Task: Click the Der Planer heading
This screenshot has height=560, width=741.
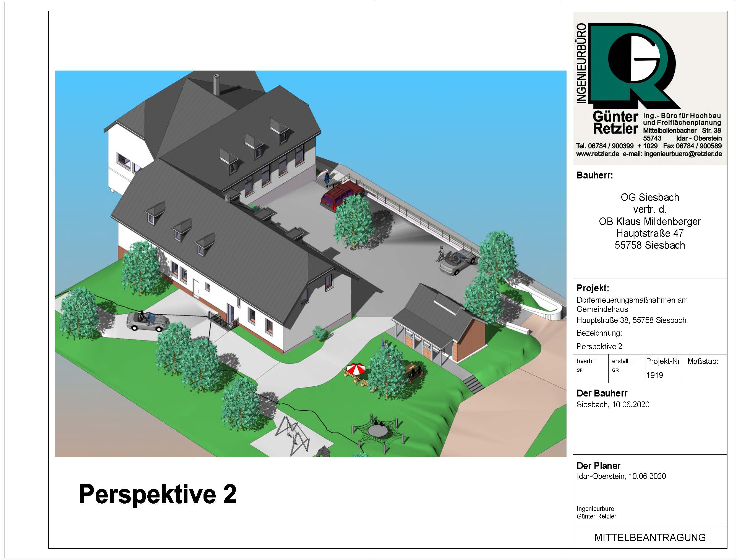Action: [598, 465]
